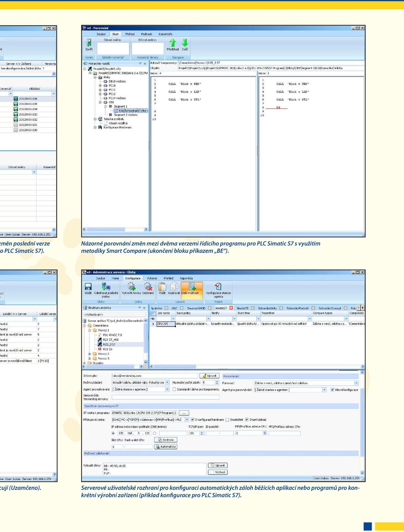
Task: Open the Agent pro porovnávání dropdown
Action: 324,390
